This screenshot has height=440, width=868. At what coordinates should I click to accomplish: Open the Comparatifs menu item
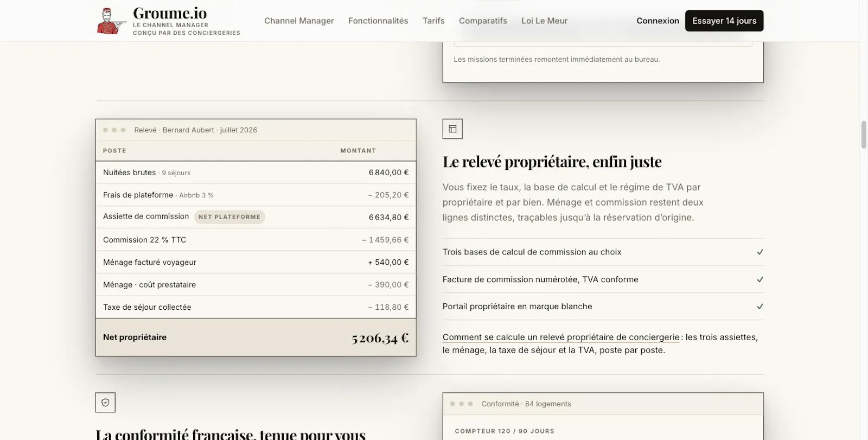[x=483, y=21]
